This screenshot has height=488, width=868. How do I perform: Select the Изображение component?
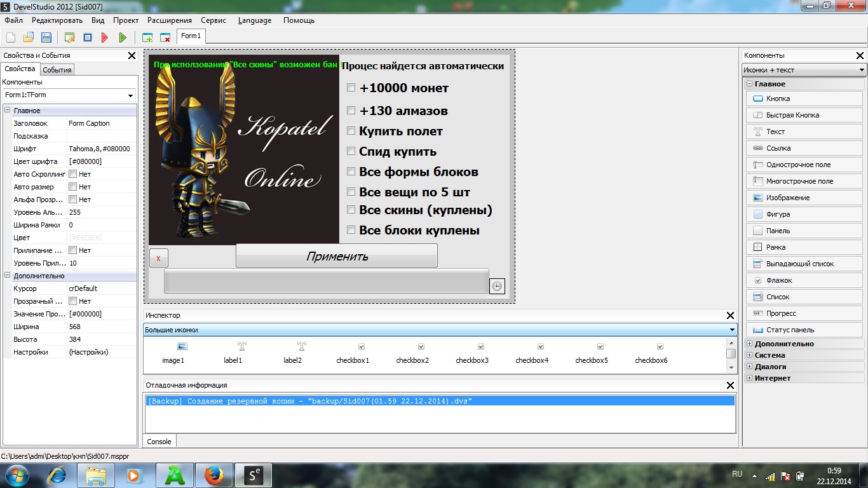(x=804, y=198)
